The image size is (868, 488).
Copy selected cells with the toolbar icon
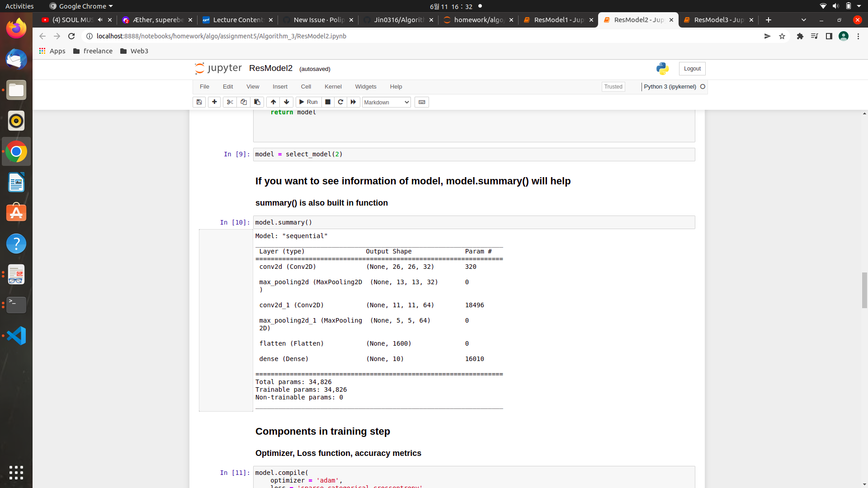click(243, 102)
